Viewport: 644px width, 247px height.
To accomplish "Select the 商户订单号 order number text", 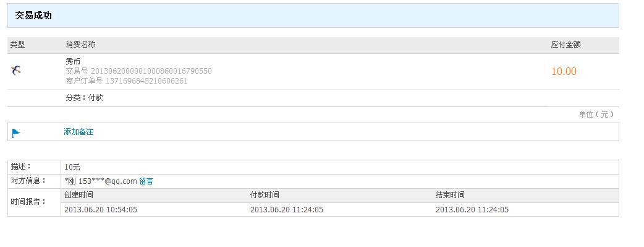I will click(x=127, y=80).
